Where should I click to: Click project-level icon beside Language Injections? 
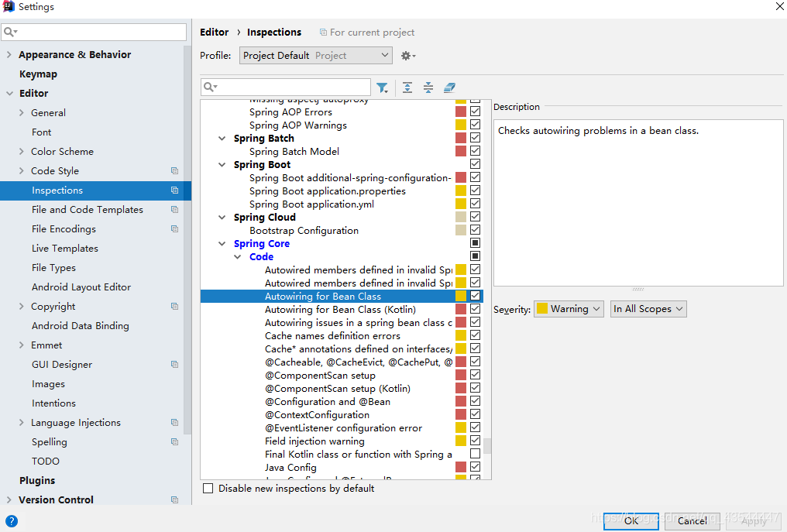pos(174,423)
